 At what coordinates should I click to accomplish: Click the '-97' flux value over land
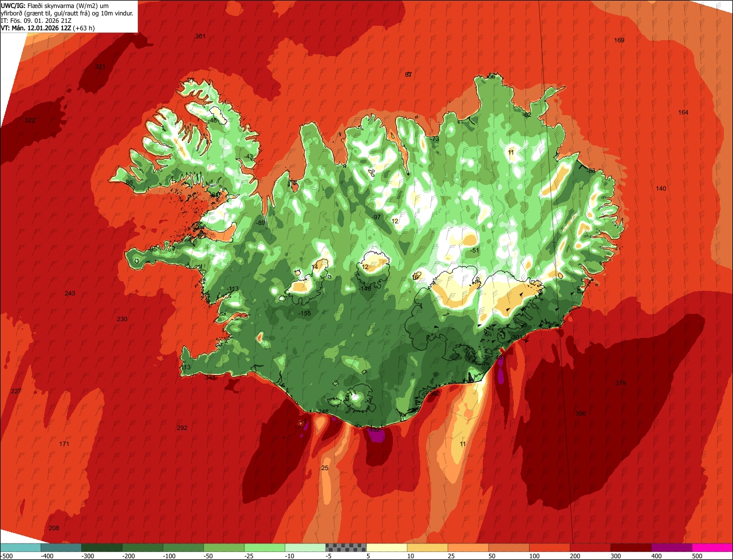tap(376, 217)
